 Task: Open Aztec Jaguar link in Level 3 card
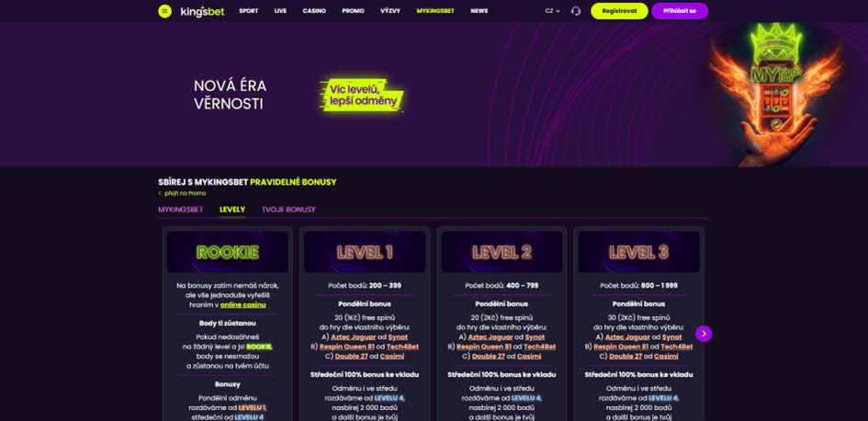pos(628,336)
